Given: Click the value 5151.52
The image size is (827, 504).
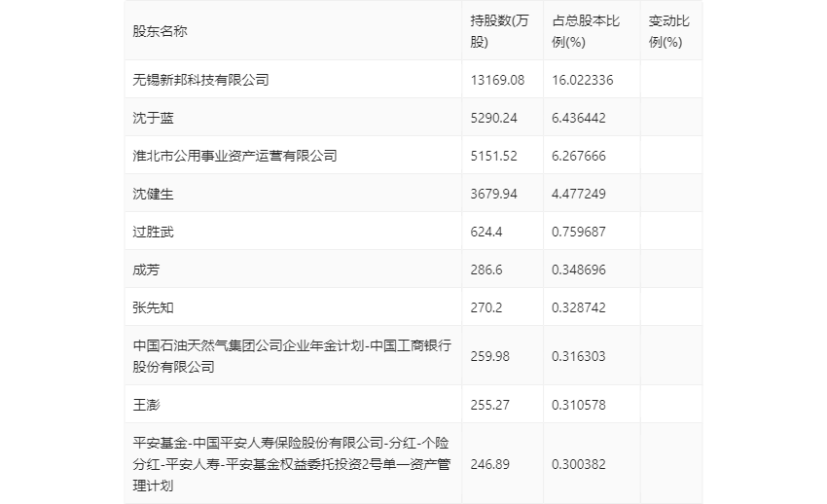Looking at the screenshot, I should click(493, 156).
